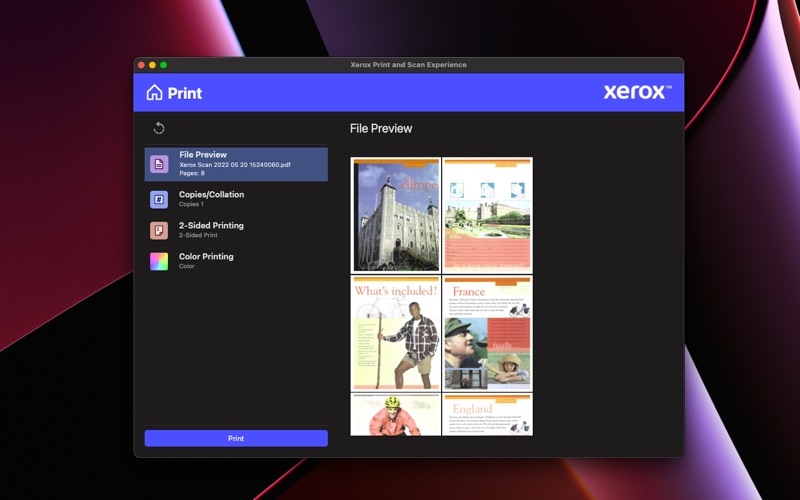Click the Color Printing rainbow icon
Screen dimensions: 800x500
(x=159, y=262)
